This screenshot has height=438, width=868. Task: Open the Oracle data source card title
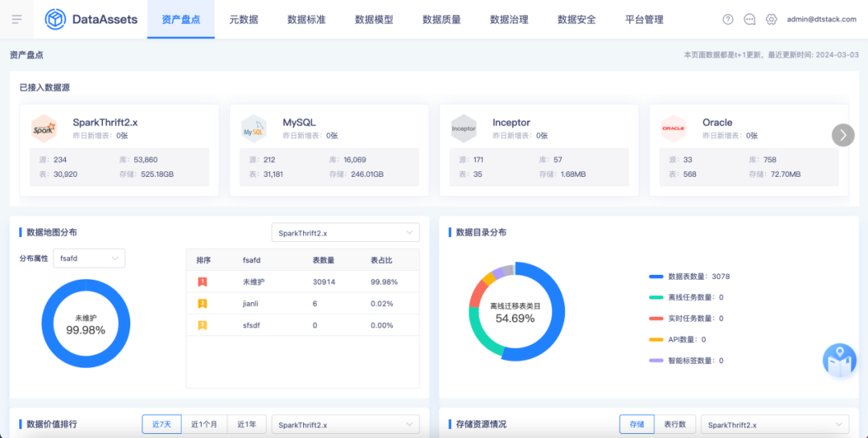click(718, 122)
